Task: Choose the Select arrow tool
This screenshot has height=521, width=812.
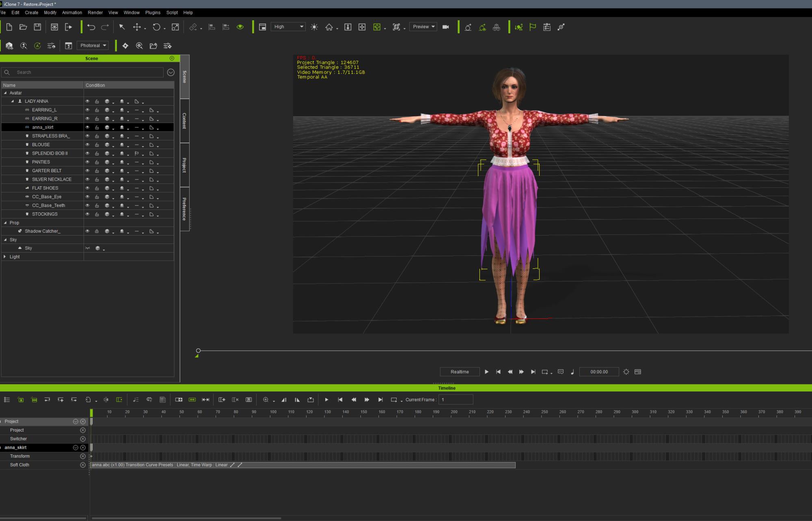Action: click(x=122, y=27)
